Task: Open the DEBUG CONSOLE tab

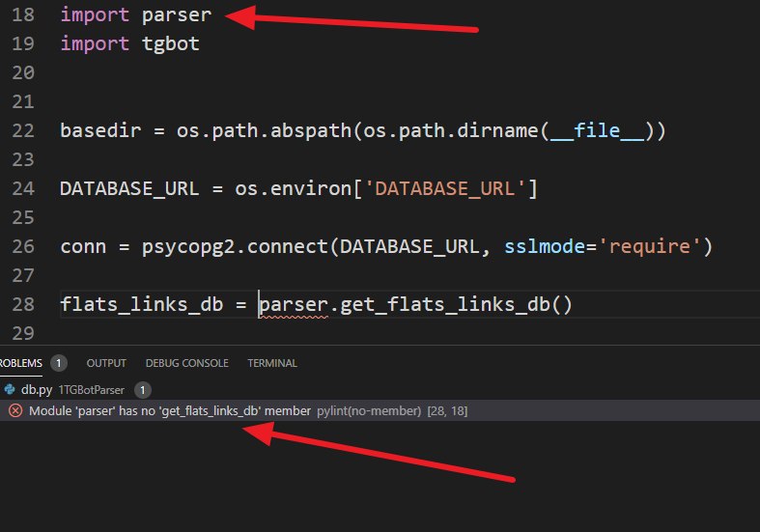Action: (186, 363)
